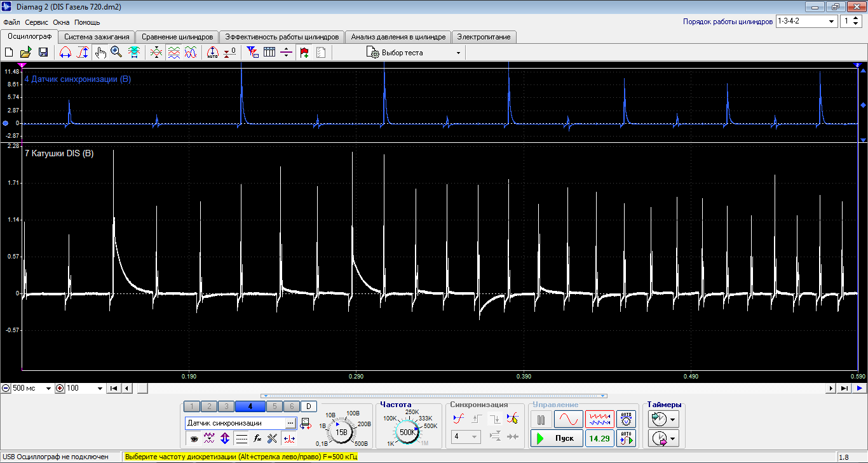Select the vertical measurement cursor tool
Viewport: 868px width, 463px height.
tap(82, 53)
